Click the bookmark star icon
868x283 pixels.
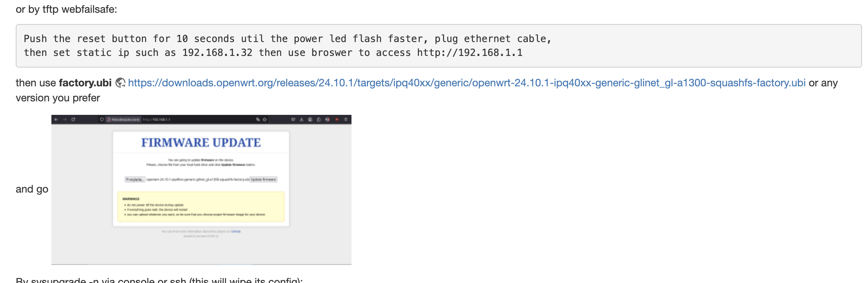pyautogui.click(x=265, y=119)
